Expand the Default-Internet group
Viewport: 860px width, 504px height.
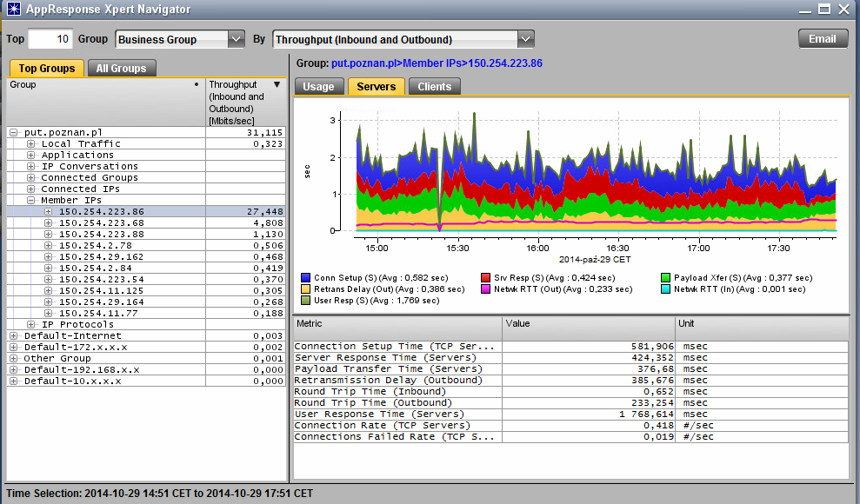(x=13, y=335)
